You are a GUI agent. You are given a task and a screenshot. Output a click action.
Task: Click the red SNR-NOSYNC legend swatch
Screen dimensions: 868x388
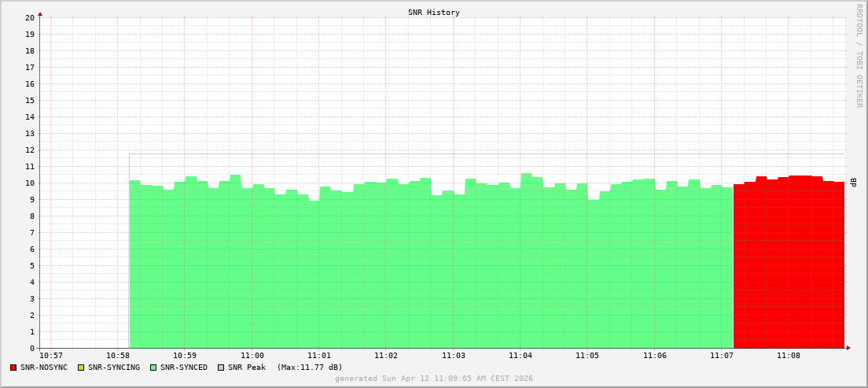(13, 368)
